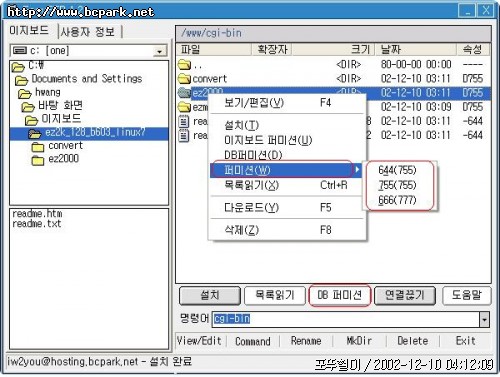Open the c: [one] drive dropdown
500x377 pixels.
click(x=160, y=51)
